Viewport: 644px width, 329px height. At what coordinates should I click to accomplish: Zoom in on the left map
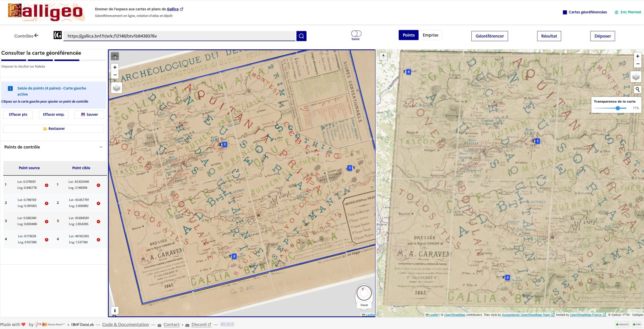115,67
